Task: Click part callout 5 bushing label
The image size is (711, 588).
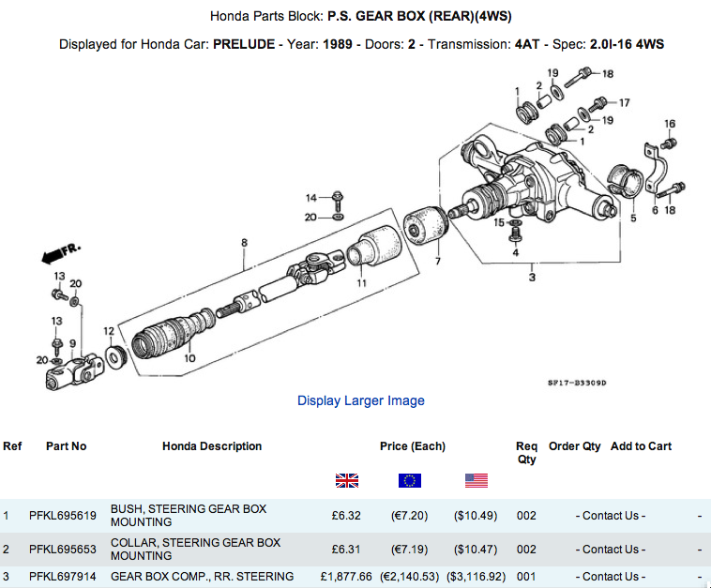Action: 633,219
